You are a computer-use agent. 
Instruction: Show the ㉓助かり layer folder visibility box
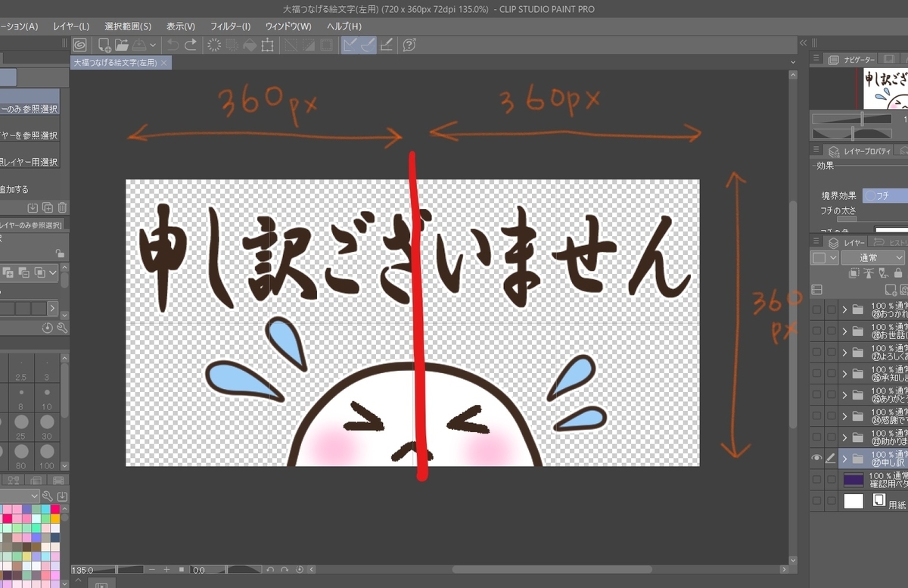coord(816,437)
